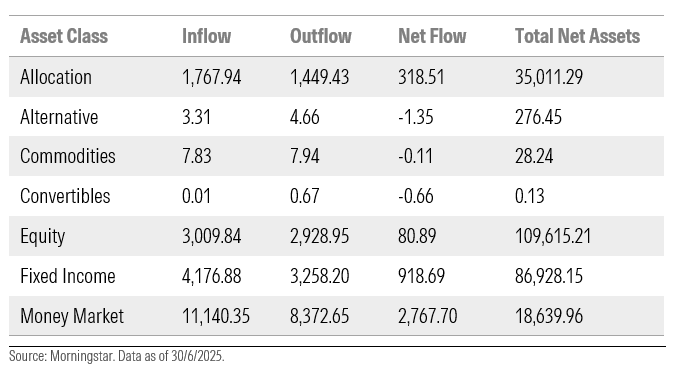673x365 pixels.
Task: Click the Morningstar source note text
Action: tap(117, 356)
